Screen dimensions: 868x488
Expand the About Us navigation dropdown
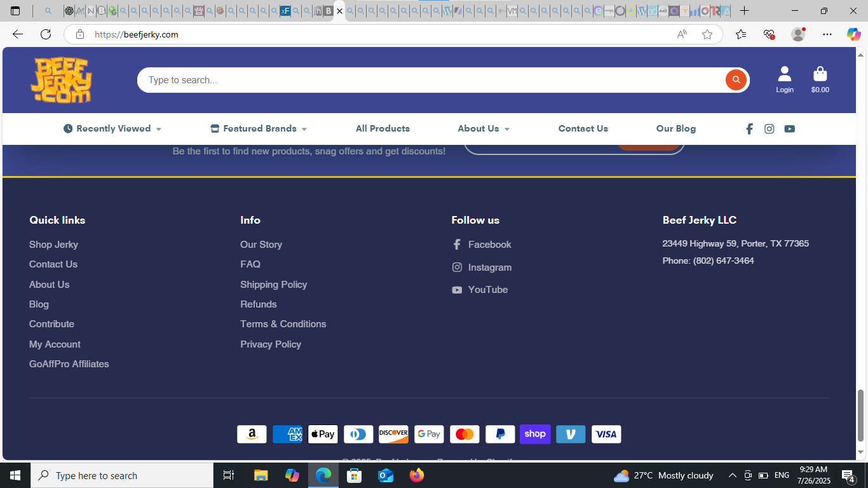(x=484, y=129)
